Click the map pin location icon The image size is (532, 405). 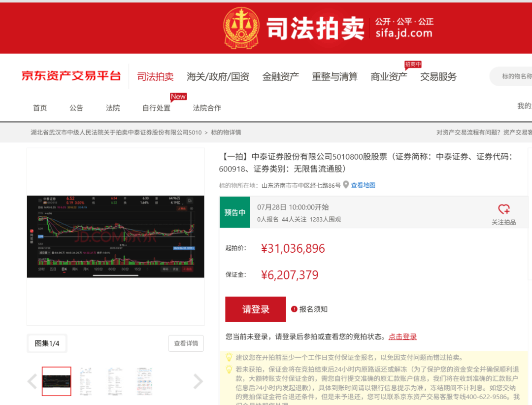(x=346, y=185)
